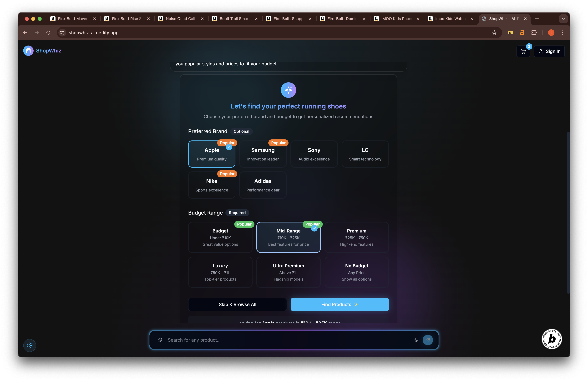Screen dimensions: 588x381
Task: Open the shopping cart icon
Action: pyautogui.click(x=523, y=51)
